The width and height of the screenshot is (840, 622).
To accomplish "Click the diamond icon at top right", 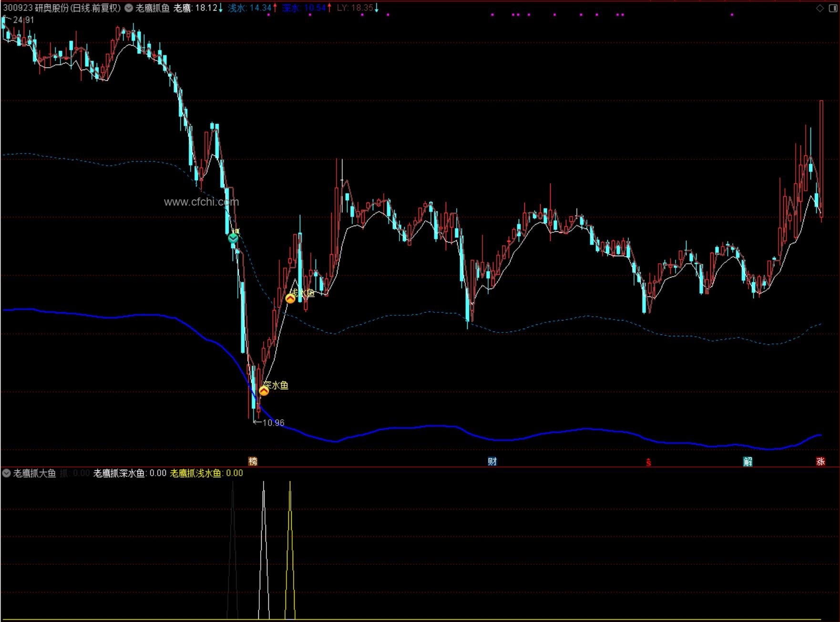I will (820, 8).
